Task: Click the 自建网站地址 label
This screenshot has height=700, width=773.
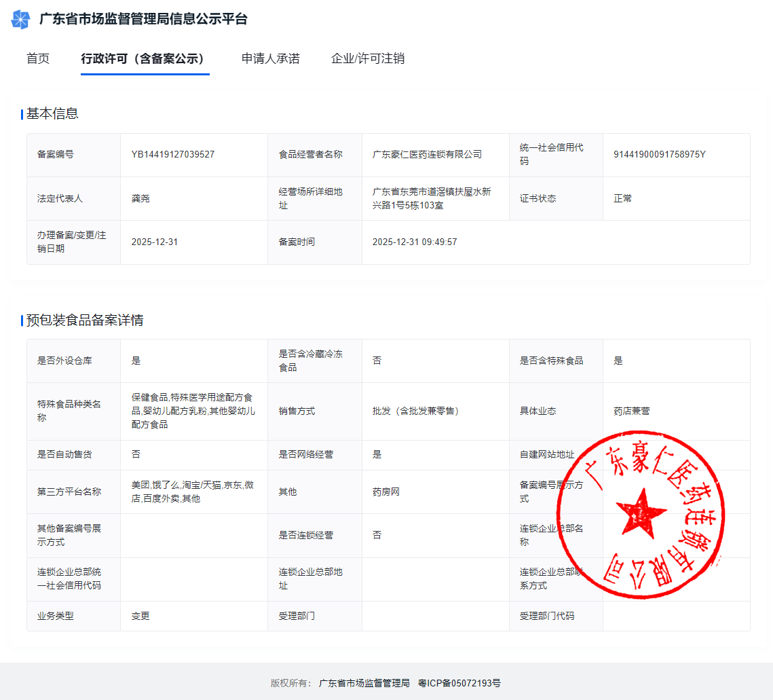Action: (x=547, y=454)
